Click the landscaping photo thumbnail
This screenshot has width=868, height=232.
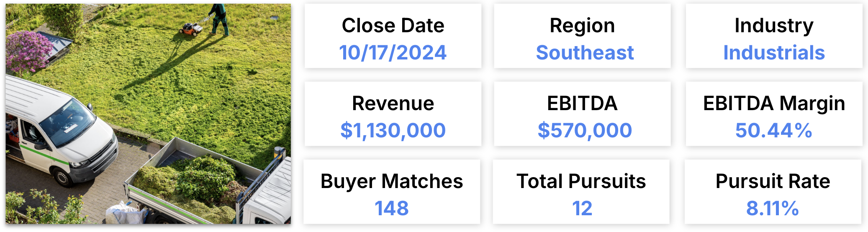(148, 114)
